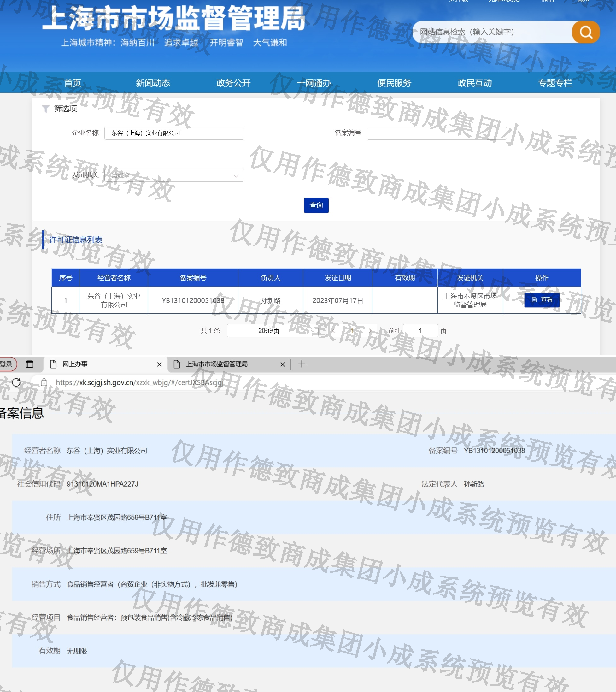Click the 许可证信息列表 heading
The image size is (616, 692).
(76, 240)
